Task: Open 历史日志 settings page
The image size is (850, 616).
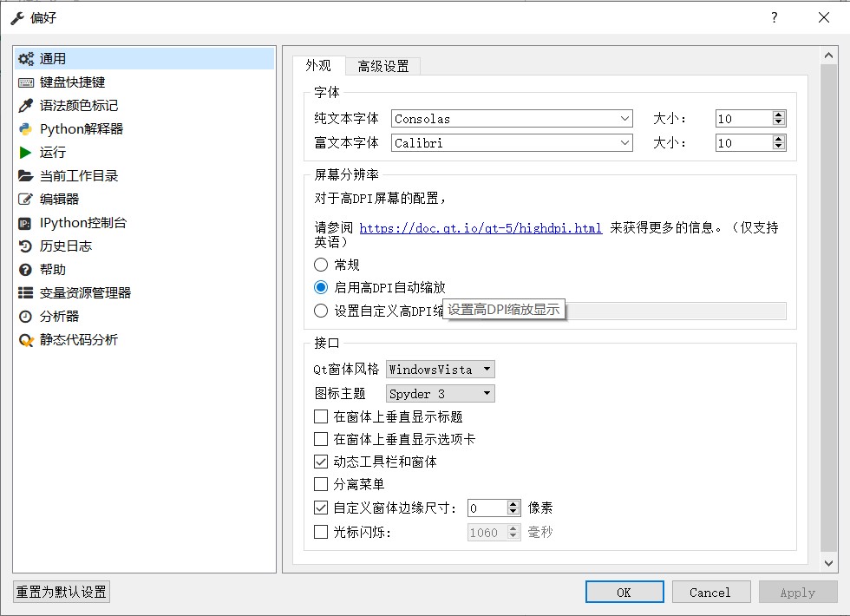Action: (144, 246)
